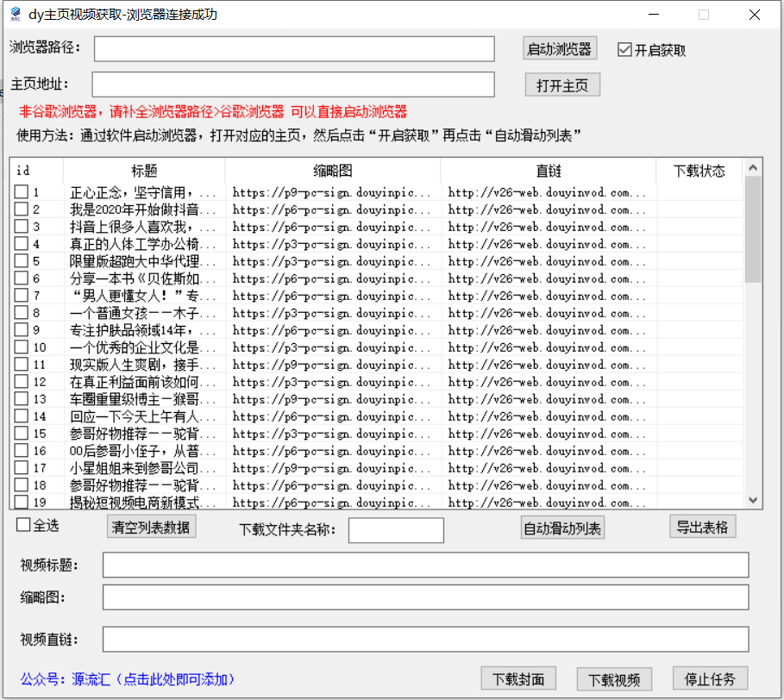Tick checkbox for row 1
Screen dimensions: 784x700
[21, 192]
